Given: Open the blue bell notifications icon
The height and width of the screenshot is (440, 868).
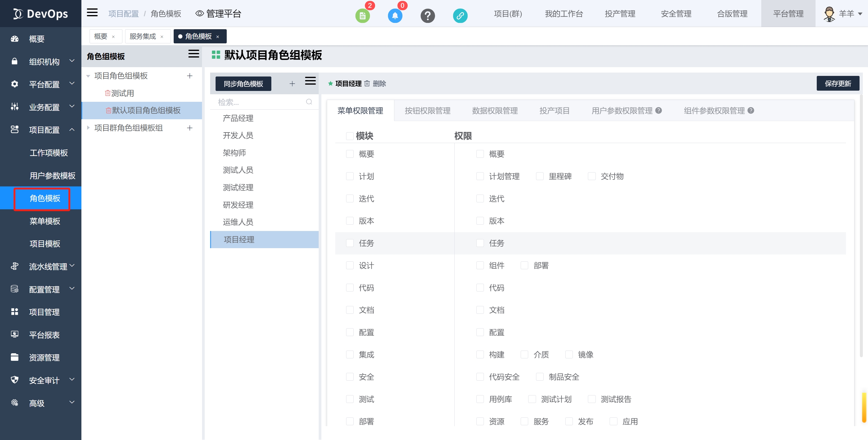Looking at the screenshot, I should click(395, 15).
